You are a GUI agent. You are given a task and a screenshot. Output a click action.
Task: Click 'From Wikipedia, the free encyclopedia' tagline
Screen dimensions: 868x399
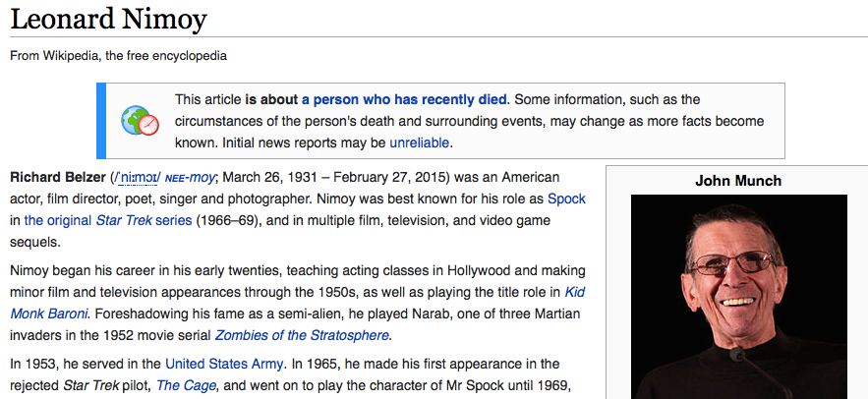point(119,56)
